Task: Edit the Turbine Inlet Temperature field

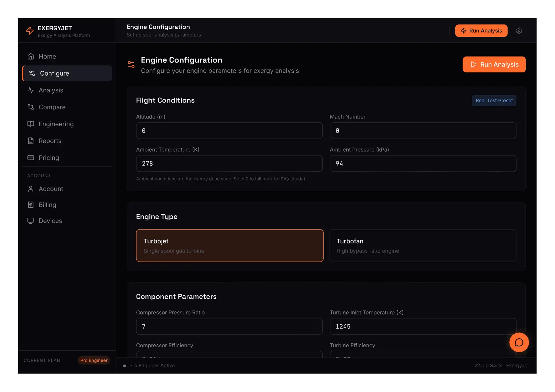Action: [423, 326]
